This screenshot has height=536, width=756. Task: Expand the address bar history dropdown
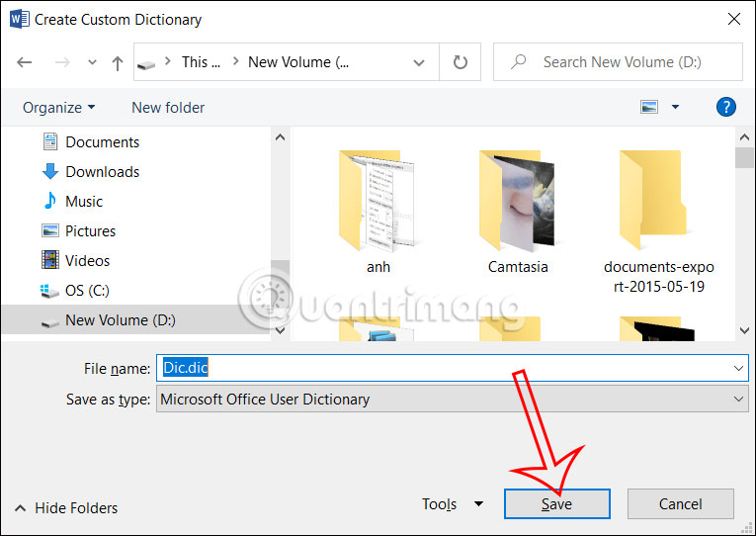pos(419,62)
